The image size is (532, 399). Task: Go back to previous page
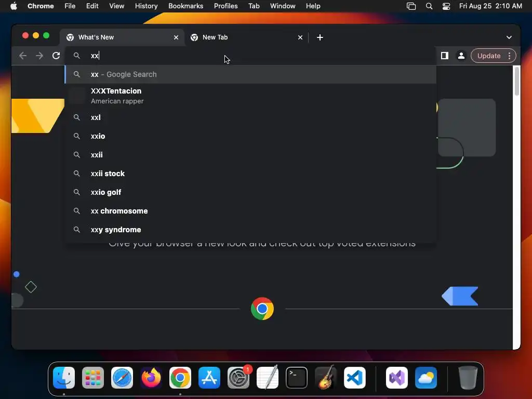click(x=23, y=56)
